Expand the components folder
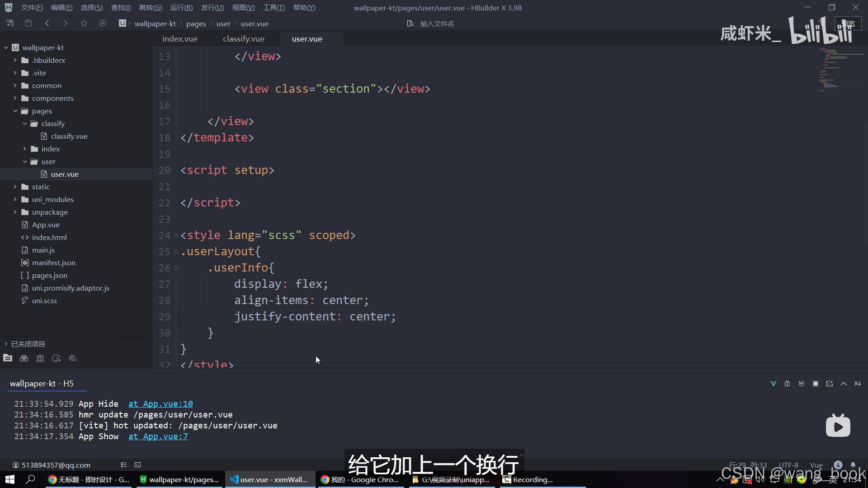Image resolution: width=868 pixels, height=488 pixels. click(15, 98)
